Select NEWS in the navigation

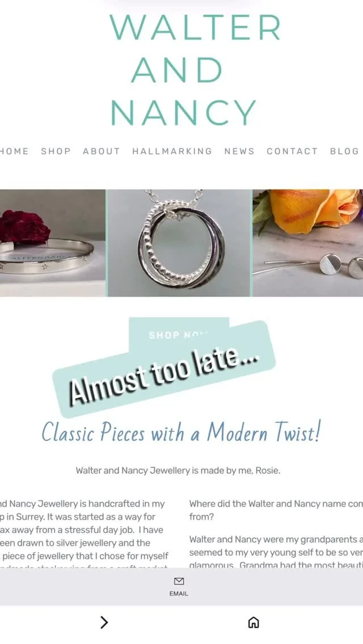(x=240, y=151)
